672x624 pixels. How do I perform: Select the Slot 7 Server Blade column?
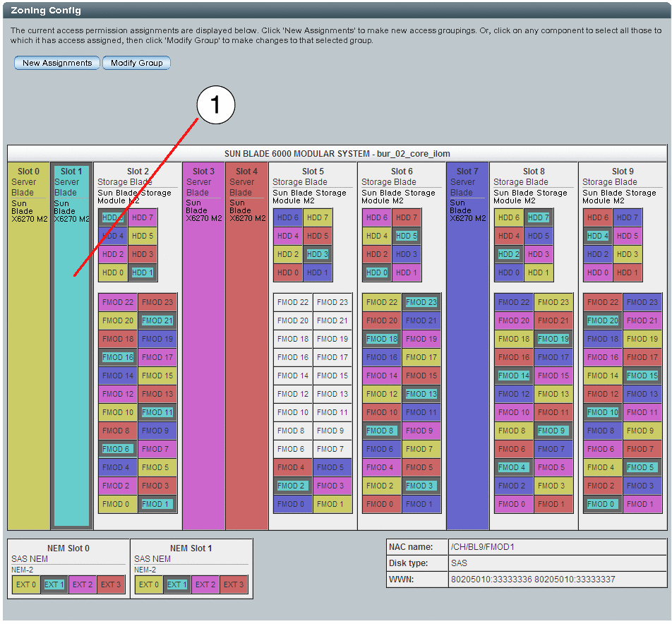tap(467, 346)
